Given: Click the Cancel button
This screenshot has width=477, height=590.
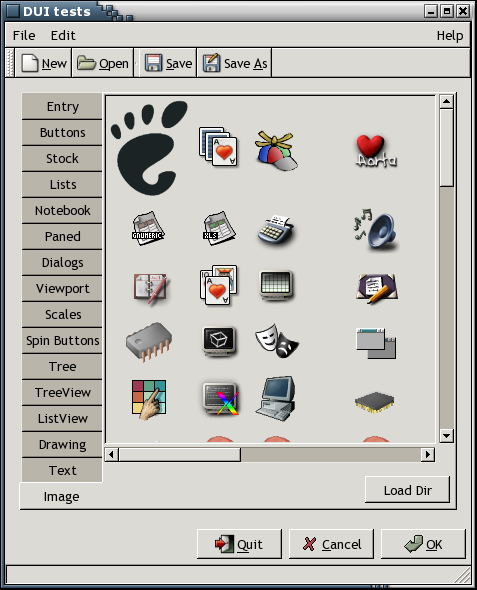Looking at the screenshot, I should (331, 544).
